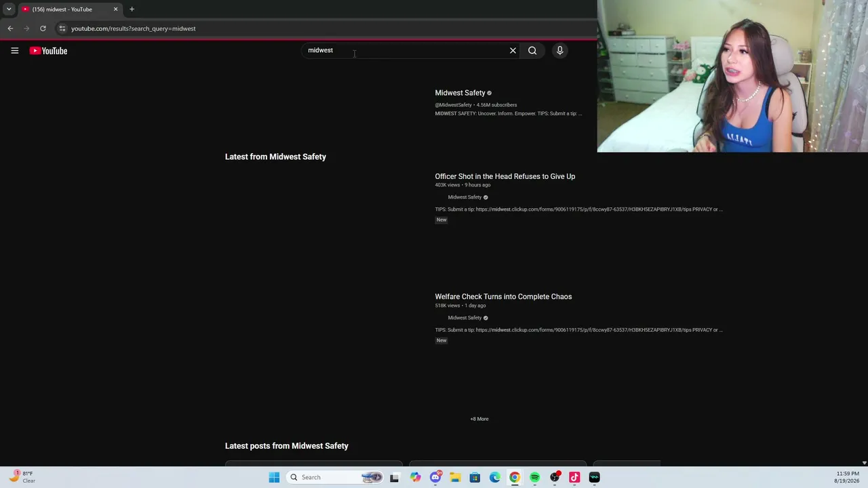Open weather widget showing 81°F
Image resolution: width=868 pixels, height=488 pixels.
(x=22, y=477)
